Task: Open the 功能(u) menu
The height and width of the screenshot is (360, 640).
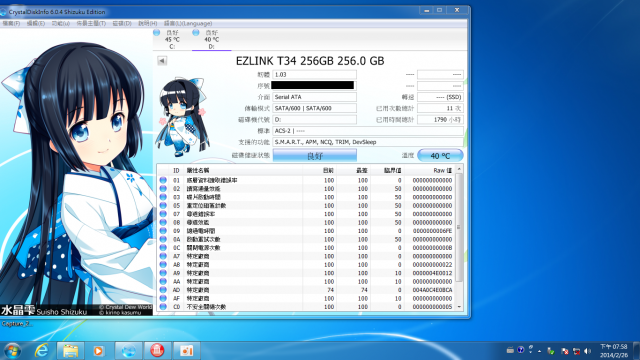Action: pyautogui.click(x=60, y=23)
